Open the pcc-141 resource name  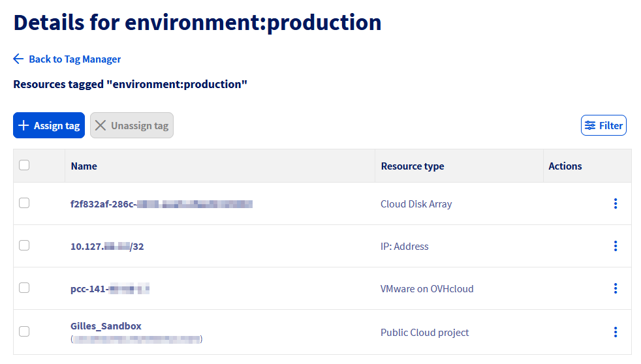point(110,288)
